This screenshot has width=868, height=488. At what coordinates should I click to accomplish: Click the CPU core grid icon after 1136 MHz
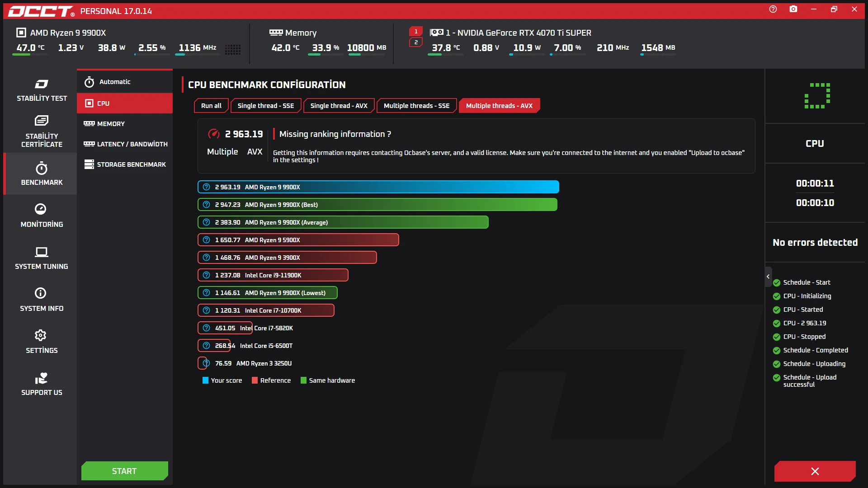pyautogui.click(x=233, y=49)
